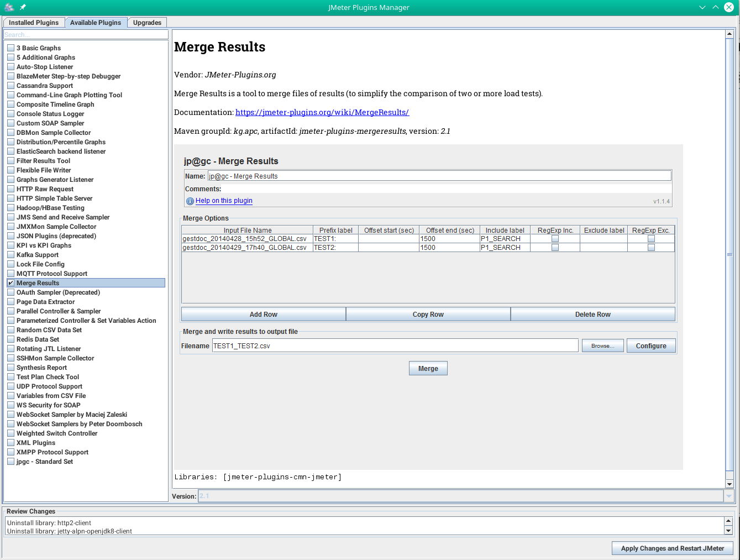Minimize the JMeter Plugins Manager window
Screen dimensions: 740x560
pos(702,7)
